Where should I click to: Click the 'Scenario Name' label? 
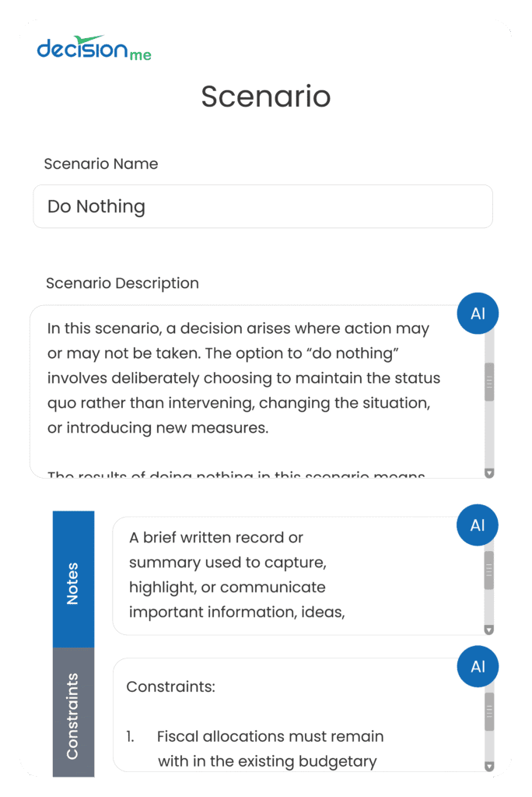[x=101, y=163]
